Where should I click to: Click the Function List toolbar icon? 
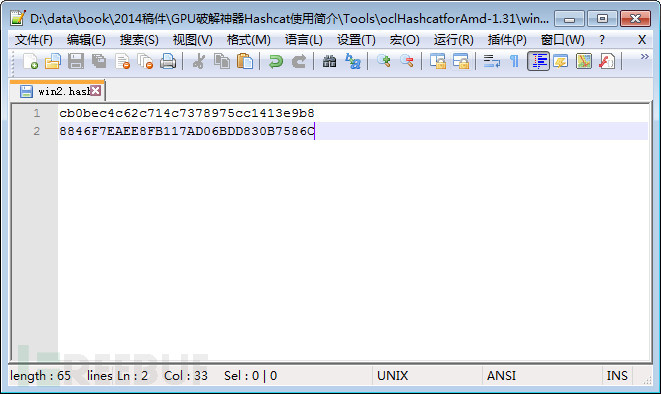[607, 62]
